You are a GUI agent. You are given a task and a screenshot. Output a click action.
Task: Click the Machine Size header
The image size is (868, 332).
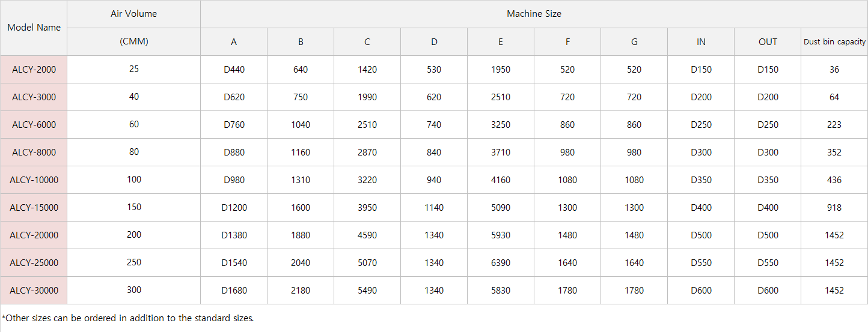click(x=534, y=14)
